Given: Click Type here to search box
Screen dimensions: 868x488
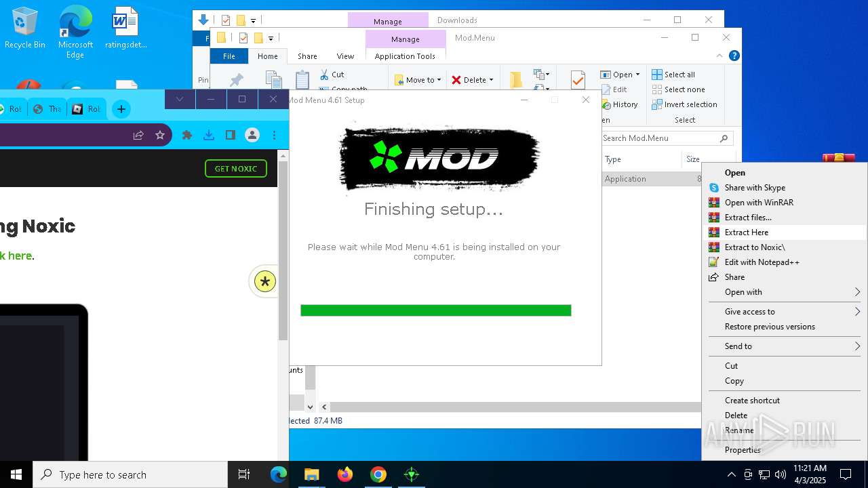Looking at the screenshot, I should (130, 474).
